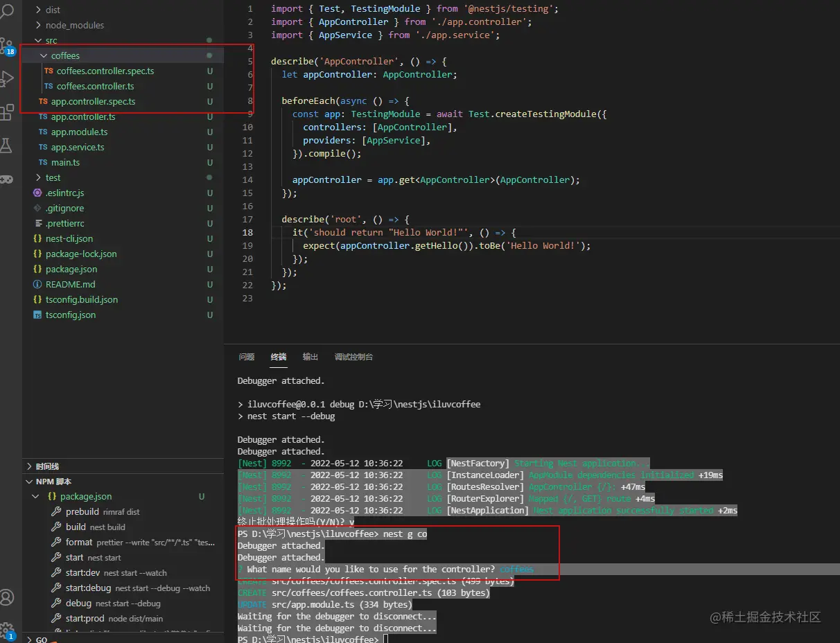
Task: Collapse the coffees folder
Action: tap(44, 55)
